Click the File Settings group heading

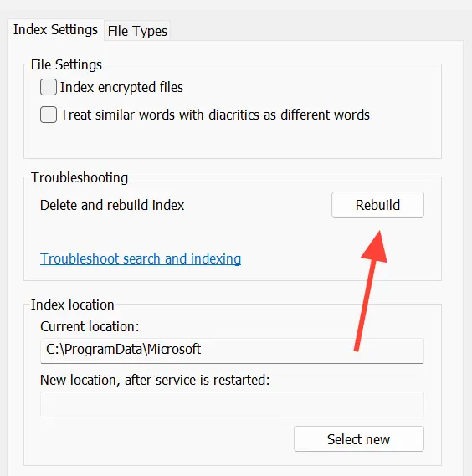66,64
